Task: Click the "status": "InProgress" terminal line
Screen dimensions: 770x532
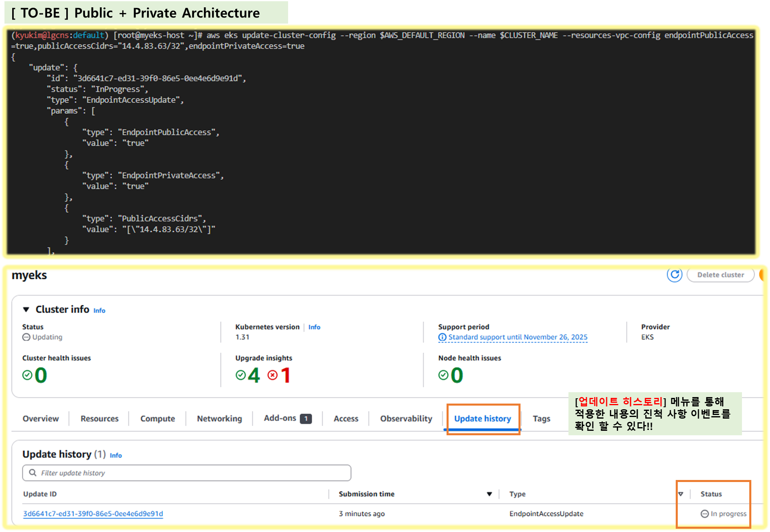Action: click(x=97, y=89)
